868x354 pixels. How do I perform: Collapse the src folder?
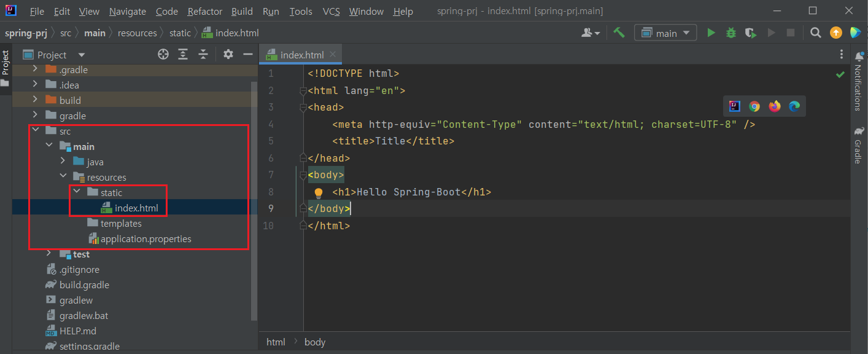[x=34, y=131]
